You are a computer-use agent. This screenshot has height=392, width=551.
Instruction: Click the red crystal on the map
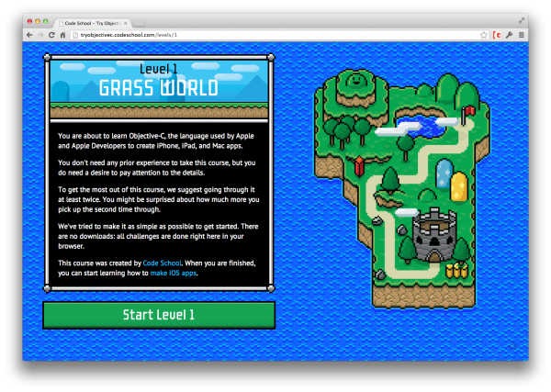click(359, 166)
